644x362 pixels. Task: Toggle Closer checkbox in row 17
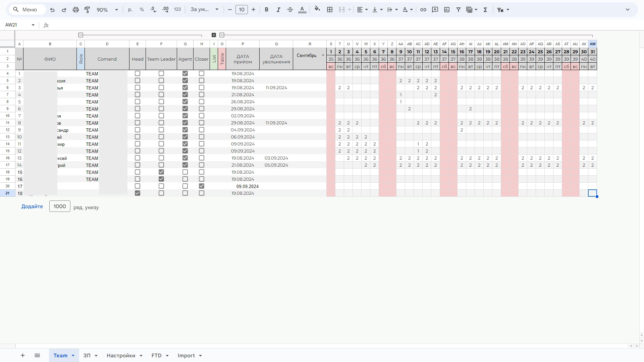[202, 186]
